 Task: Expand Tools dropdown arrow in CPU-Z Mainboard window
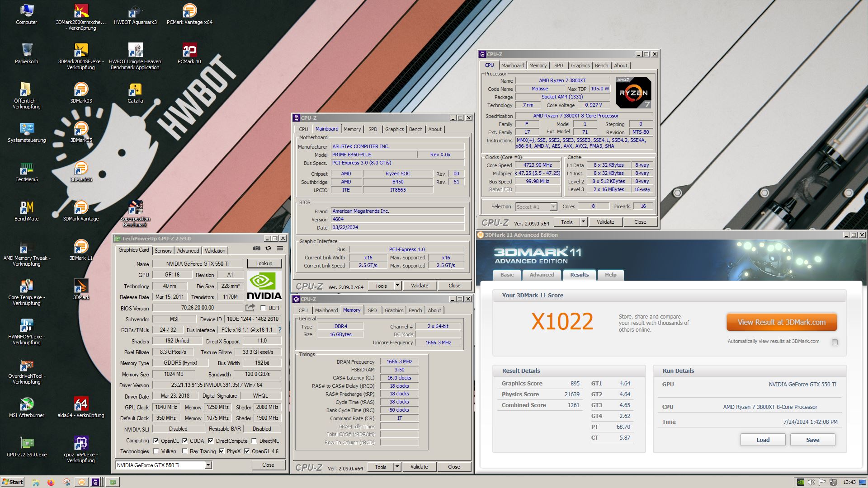pyautogui.click(x=397, y=286)
